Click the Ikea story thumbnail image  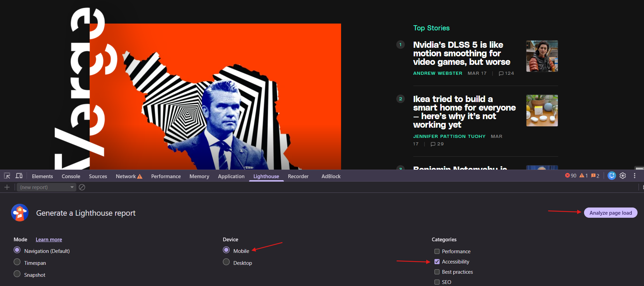coord(542,111)
